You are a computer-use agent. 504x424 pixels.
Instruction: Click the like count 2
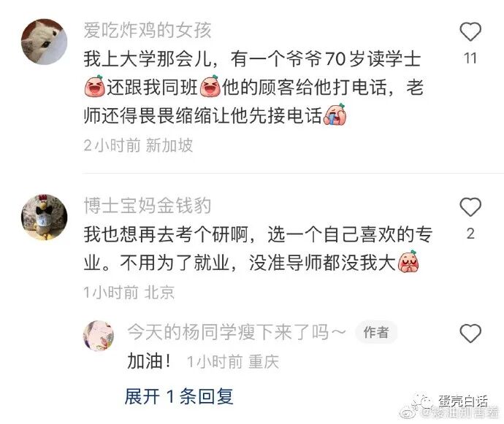coord(470,234)
